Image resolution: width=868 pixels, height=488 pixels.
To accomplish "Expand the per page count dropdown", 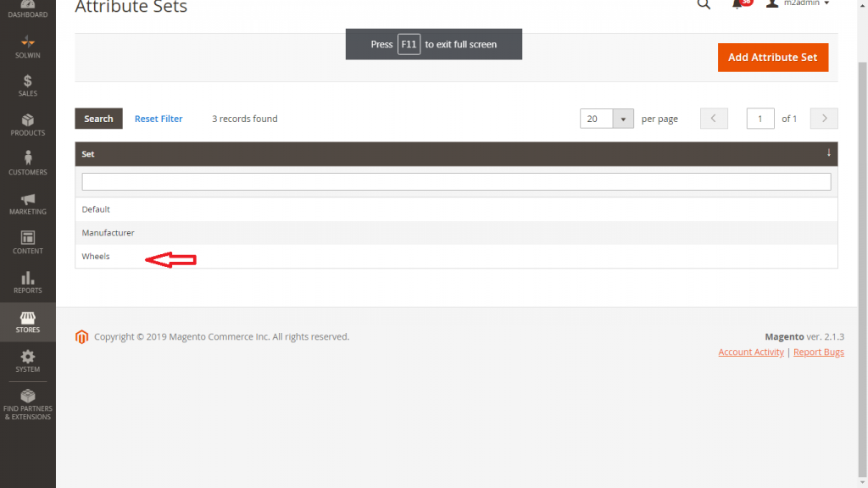I will pos(623,119).
